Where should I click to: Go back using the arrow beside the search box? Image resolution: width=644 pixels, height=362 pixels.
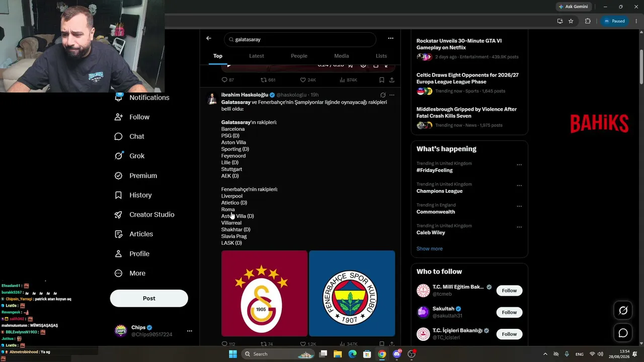(x=209, y=38)
